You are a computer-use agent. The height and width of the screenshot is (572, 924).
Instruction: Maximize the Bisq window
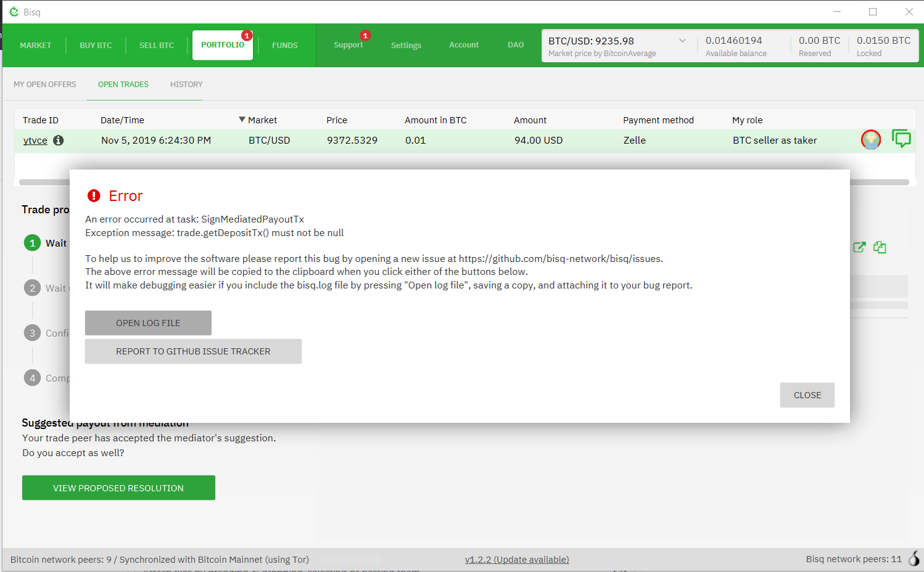pos(873,12)
